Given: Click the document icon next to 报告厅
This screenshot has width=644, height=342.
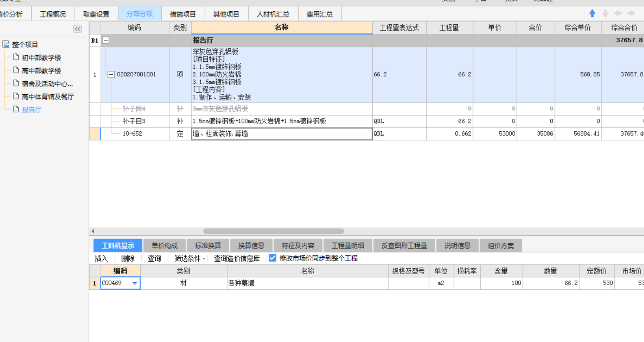Looking at the screenshot, I should [16, 110].
